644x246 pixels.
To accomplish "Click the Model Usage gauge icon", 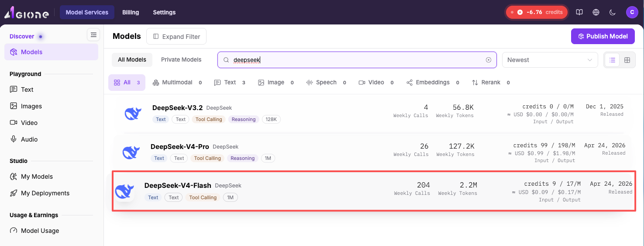I will pyautogui.click(x=14, y=231).
